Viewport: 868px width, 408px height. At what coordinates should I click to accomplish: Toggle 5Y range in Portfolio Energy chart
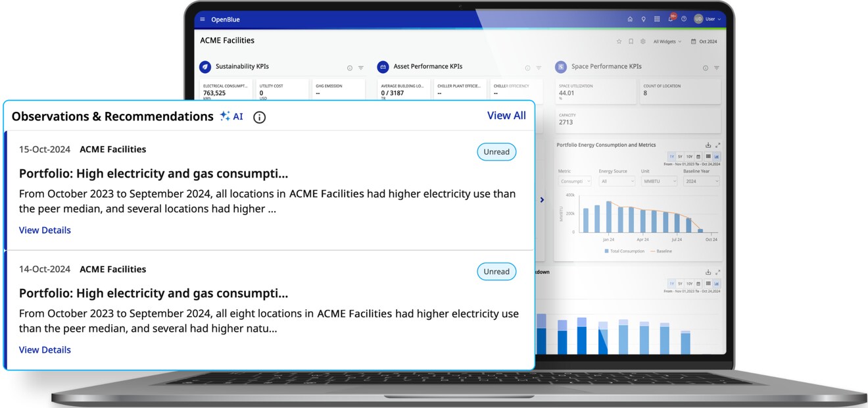click(x=680, y=157)
